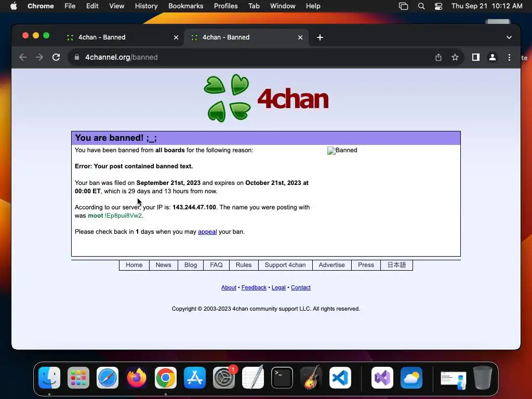
Task: Open the Rules footer button
Action: 244,265
